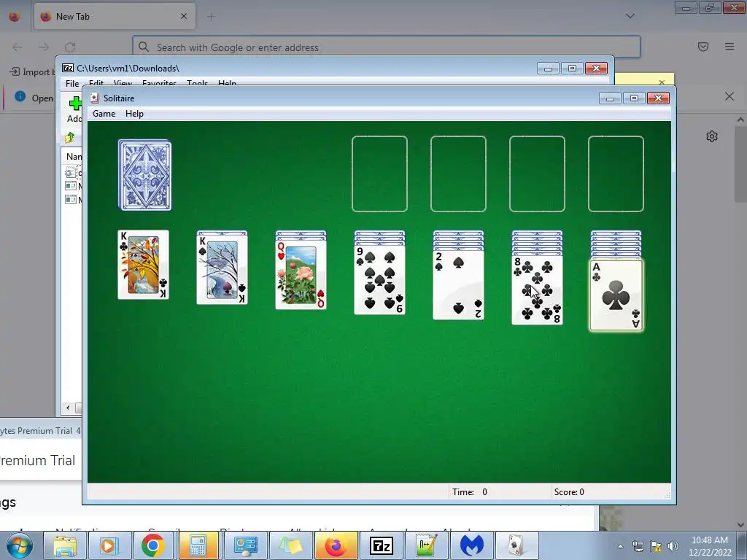Open Firefox hamburger application menu
This screenshot has width=747, height=560.
pos(729,47)
